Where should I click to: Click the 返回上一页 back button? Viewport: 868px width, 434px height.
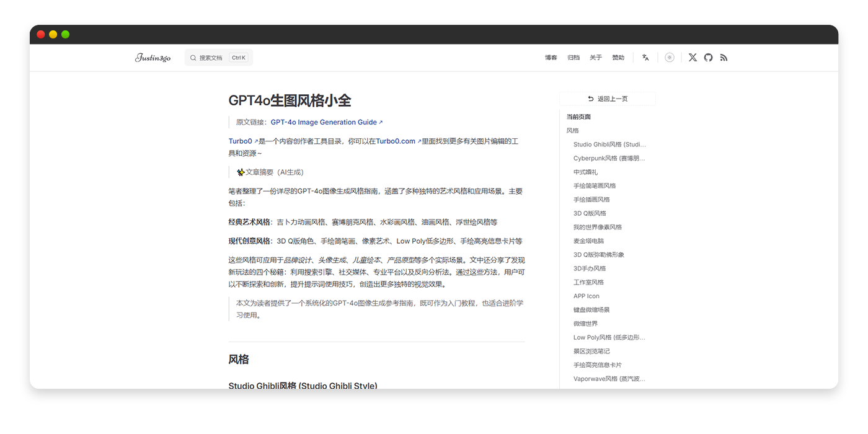pyautogui.click(x=608, y=99)
